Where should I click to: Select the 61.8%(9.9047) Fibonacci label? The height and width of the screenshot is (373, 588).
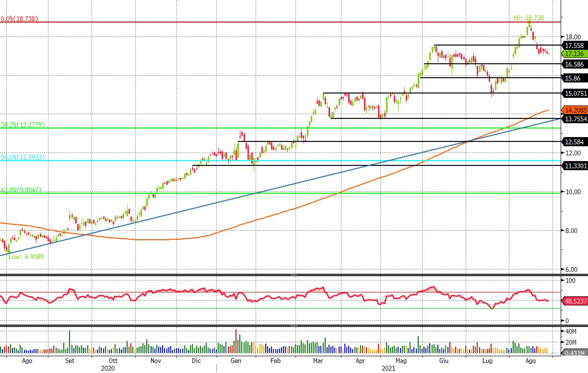(21, 190)
